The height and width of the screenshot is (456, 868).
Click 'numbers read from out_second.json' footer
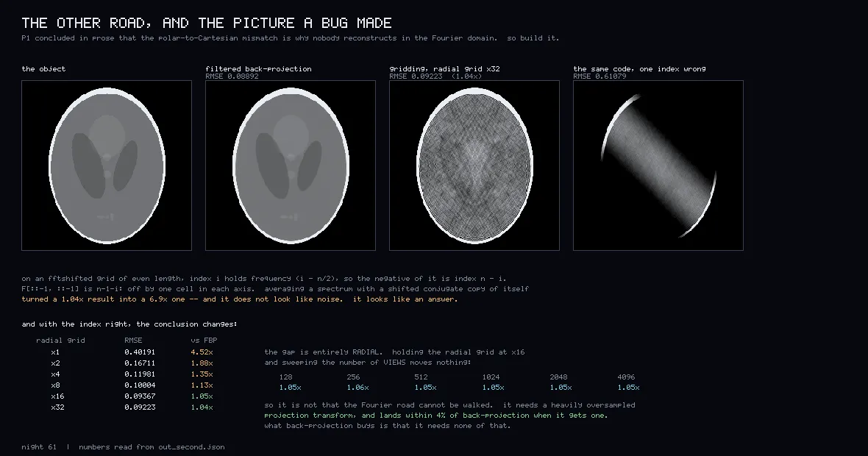pyautogui.click(x=152, y=447)
